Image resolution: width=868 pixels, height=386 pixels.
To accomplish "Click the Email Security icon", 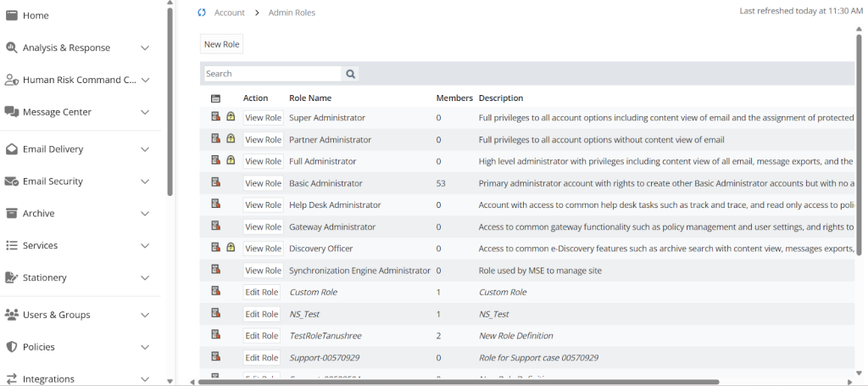I will click(x=12, y=181).
